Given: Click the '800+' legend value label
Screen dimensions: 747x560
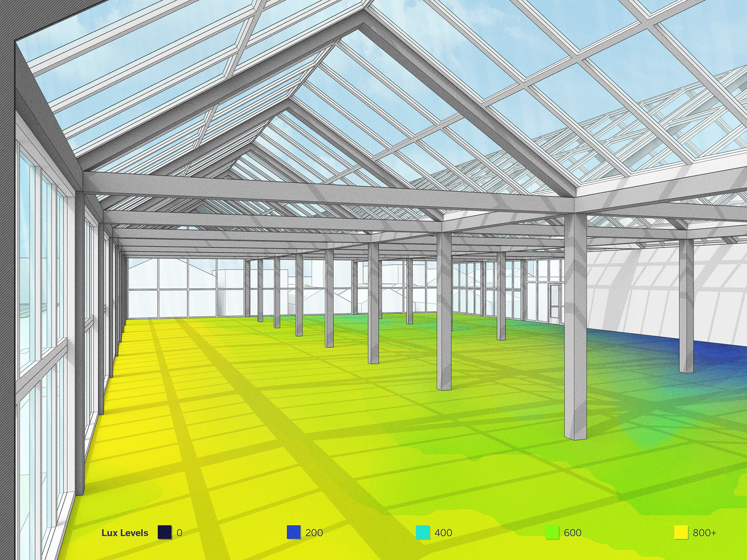Looking at the screenshot, I should tap(704, 533).
